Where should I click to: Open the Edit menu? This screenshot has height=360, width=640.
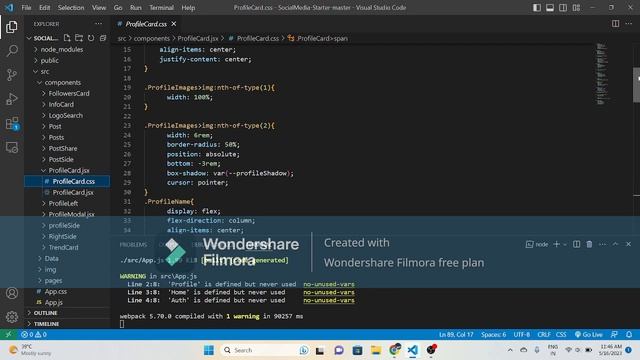pos(44,7)
